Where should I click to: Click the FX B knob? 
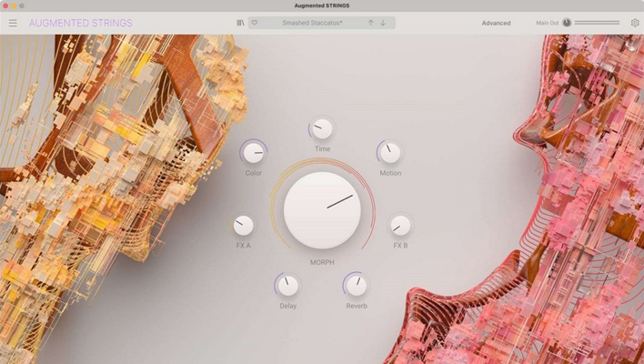tap(400, 225)
